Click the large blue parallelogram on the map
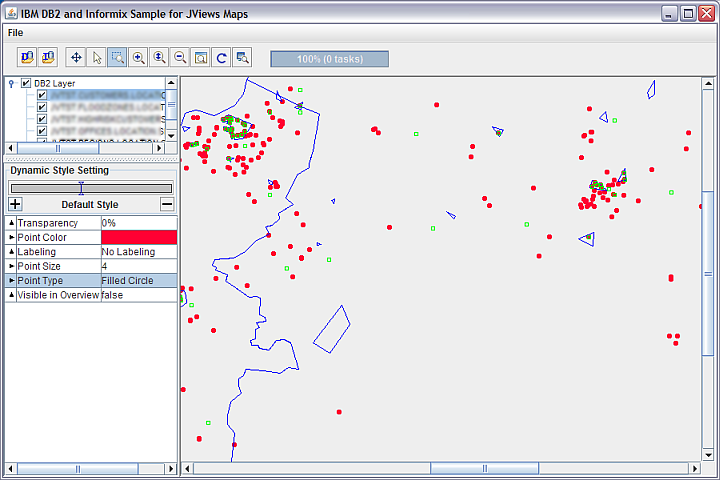Viewport: 720px width, 480px height. point(332,329)
